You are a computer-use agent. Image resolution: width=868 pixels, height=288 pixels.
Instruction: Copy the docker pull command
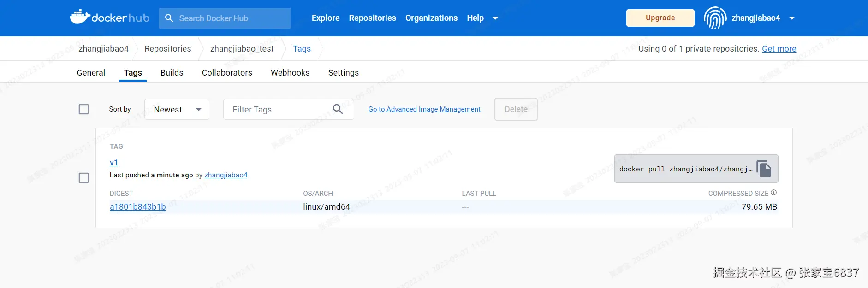coord(764,169)
